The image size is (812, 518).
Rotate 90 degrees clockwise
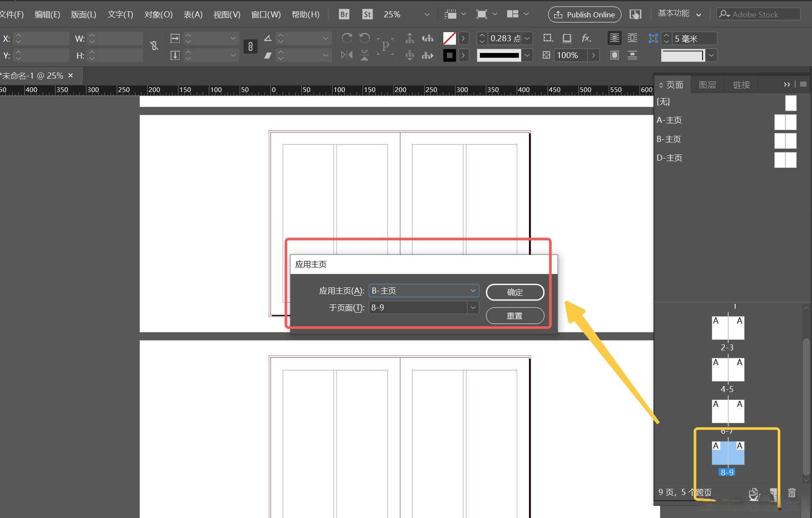click(x=347, y=38)
